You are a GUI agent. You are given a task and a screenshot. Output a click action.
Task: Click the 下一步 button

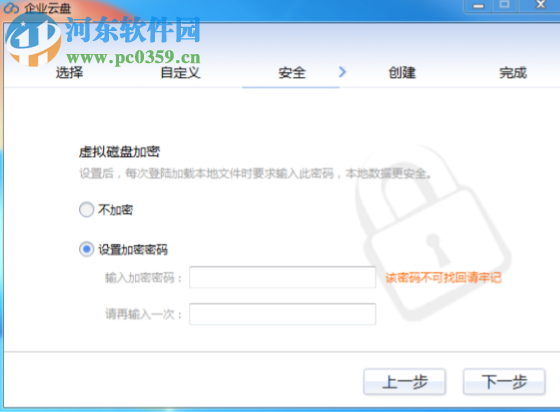click(x=504, y=382)
